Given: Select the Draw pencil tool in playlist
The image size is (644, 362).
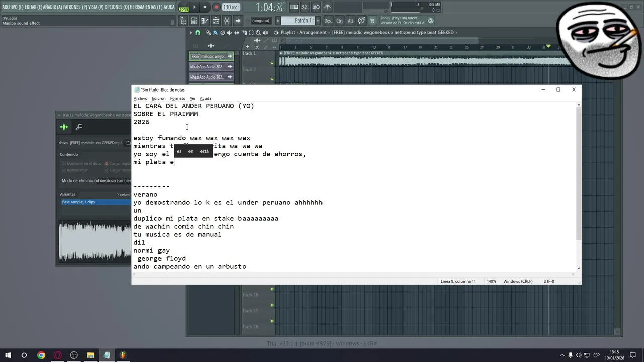Looking at the screenshot, I should click(209, 33).
